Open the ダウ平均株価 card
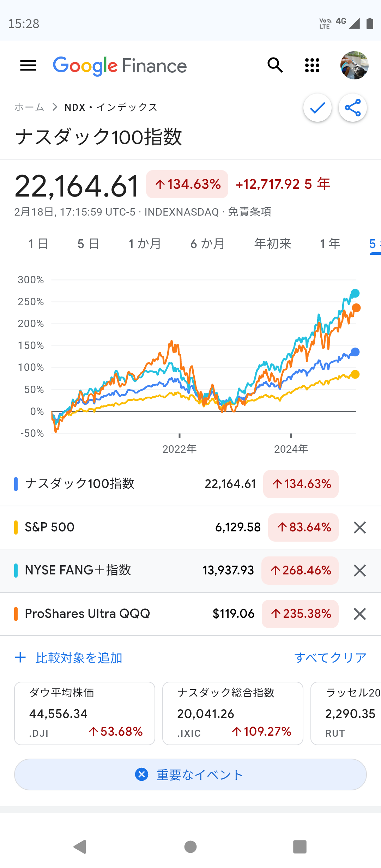This screenshot has height=868, width=381. 85,713
